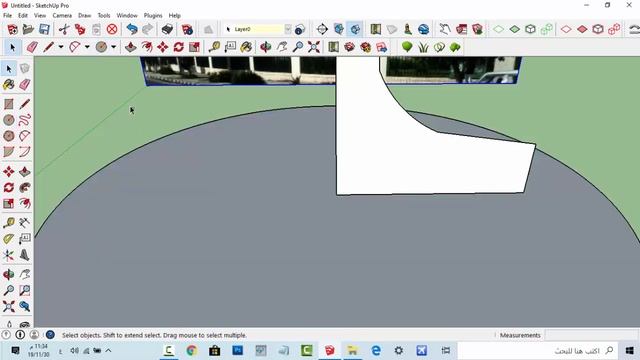Select the Protractor tool in left panel
Screen dimensions: 640x360
click(x=9, y=239)
